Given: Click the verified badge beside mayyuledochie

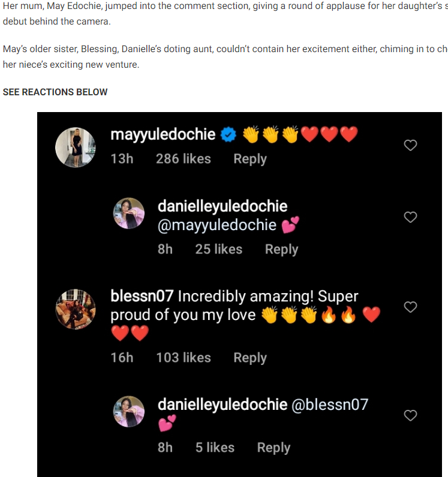Looking at the screenshot, I should pos(228,135).
